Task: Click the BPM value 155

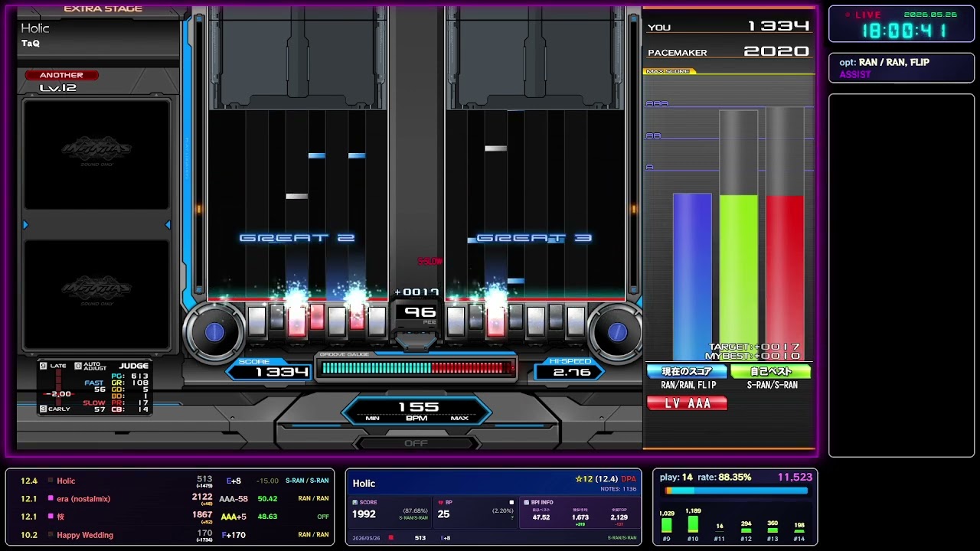Action: [x=419, y=406]
